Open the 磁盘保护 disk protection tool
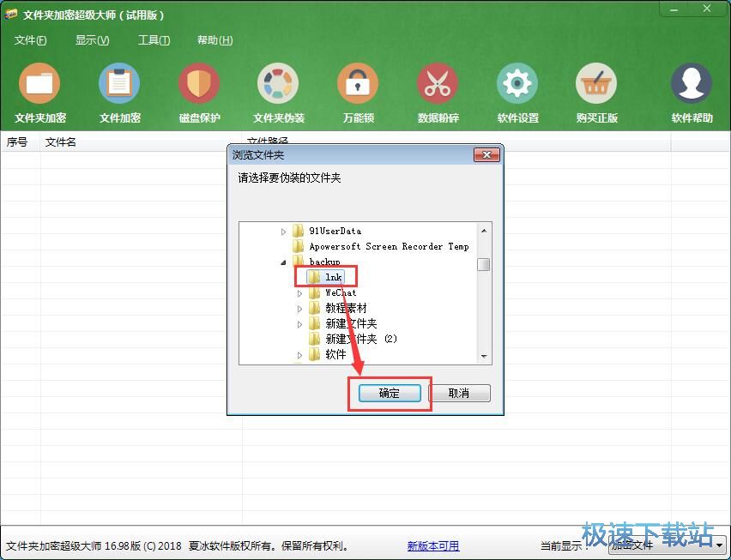731x560 pixels. (199, 93)
